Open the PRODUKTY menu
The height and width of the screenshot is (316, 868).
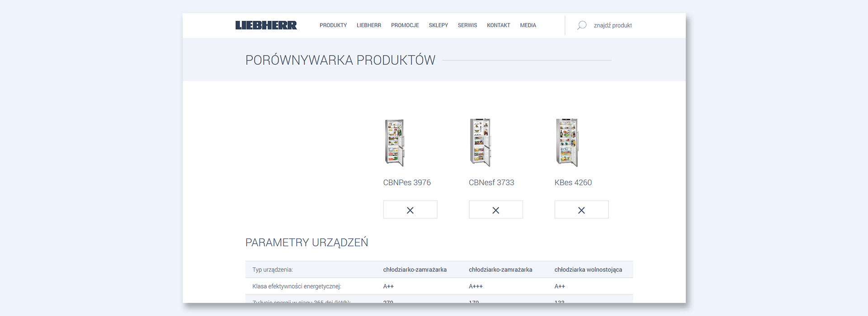(x=333, y=25)
